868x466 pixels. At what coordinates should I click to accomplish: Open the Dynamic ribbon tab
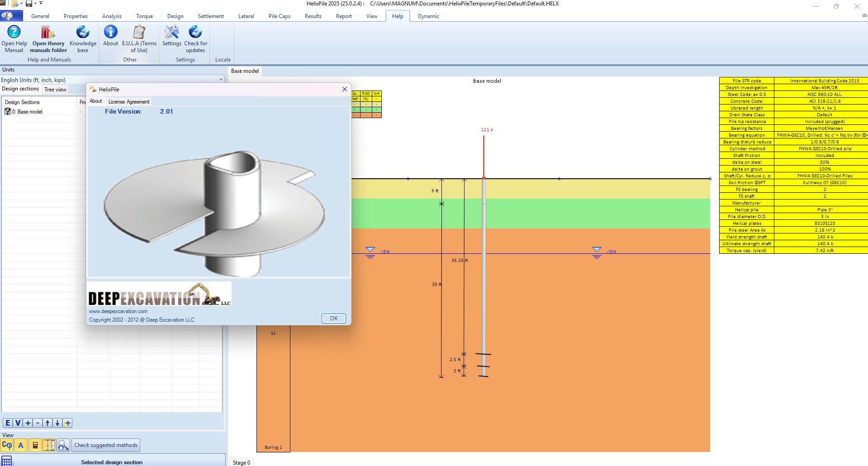[428, 16]
